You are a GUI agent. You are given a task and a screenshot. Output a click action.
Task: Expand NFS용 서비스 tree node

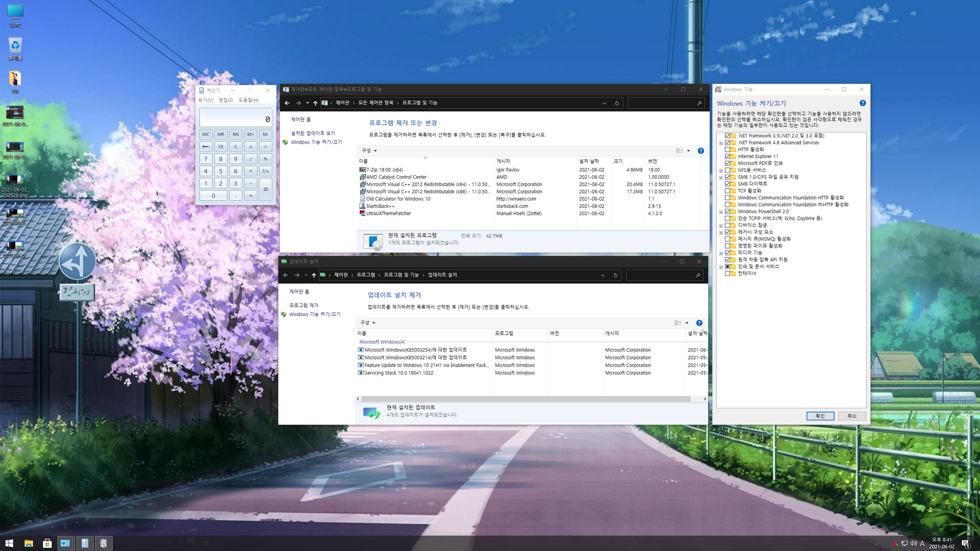(x=721, y=171)
